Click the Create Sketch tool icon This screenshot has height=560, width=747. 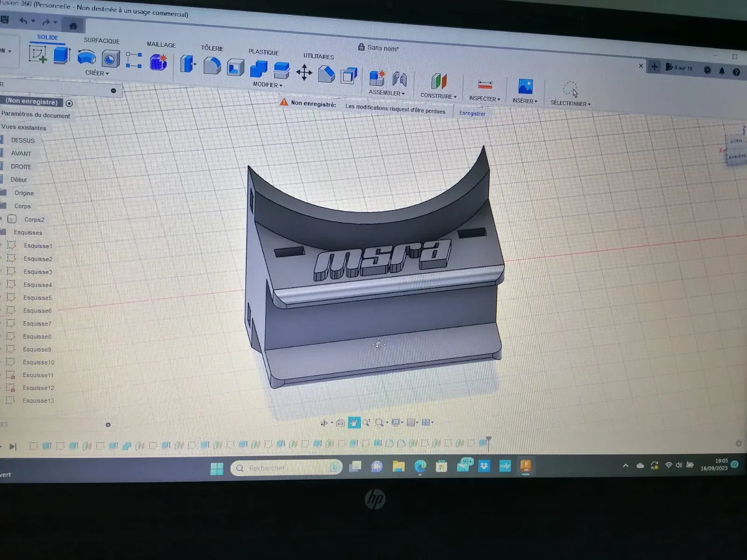click(x=38, y=54)
